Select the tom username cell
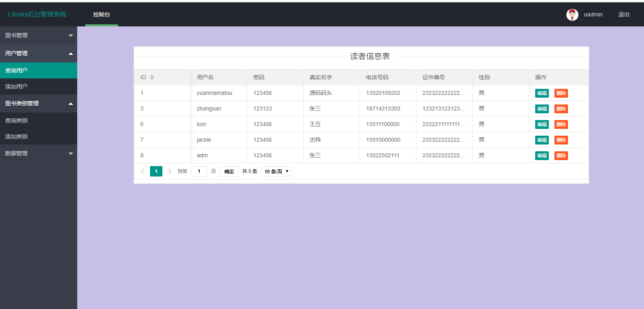644x309 pixels. tap(219, 124)
